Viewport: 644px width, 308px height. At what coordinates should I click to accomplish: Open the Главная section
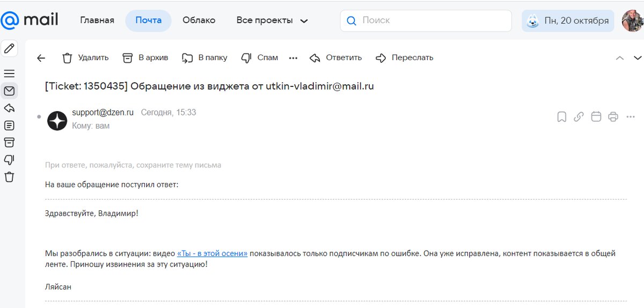(x=97, y=20)
